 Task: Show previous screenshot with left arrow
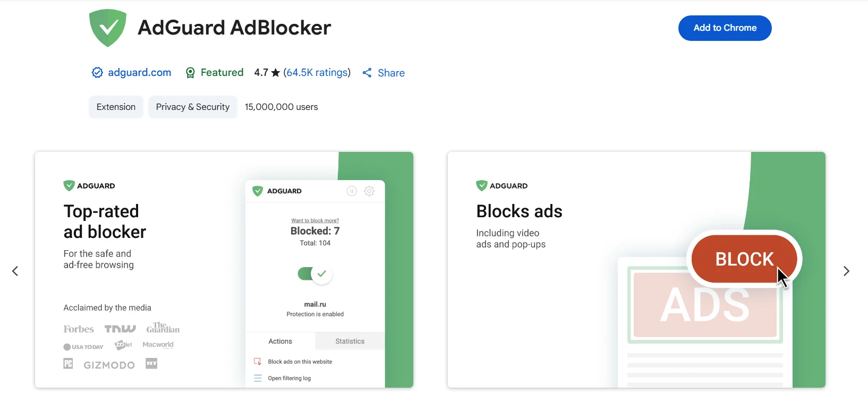[x=15, y=271]
